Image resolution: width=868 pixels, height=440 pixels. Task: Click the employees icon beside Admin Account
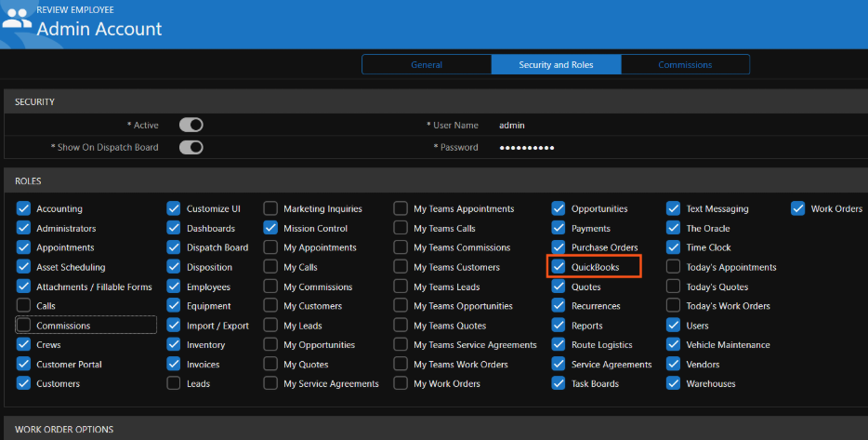click(17, 19)
